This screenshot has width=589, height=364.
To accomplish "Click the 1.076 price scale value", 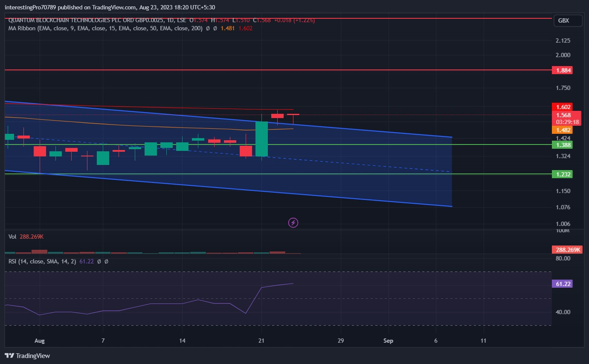I will point(563,208).
